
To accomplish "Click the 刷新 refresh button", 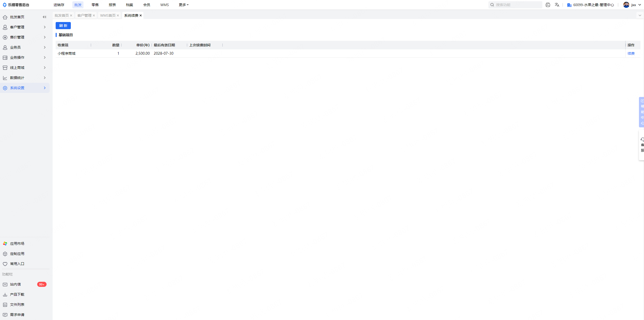I will [63, 26].
